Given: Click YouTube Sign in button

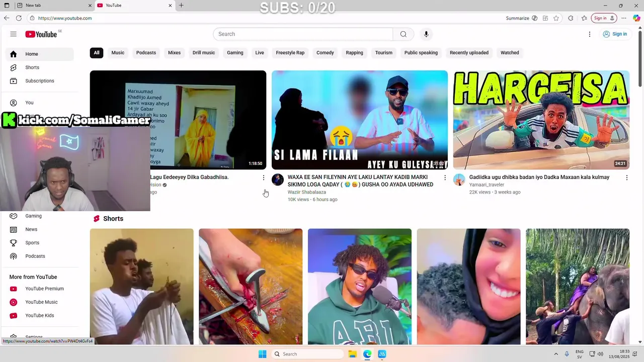Looking at the screenshot, I should tap(615, 34).
